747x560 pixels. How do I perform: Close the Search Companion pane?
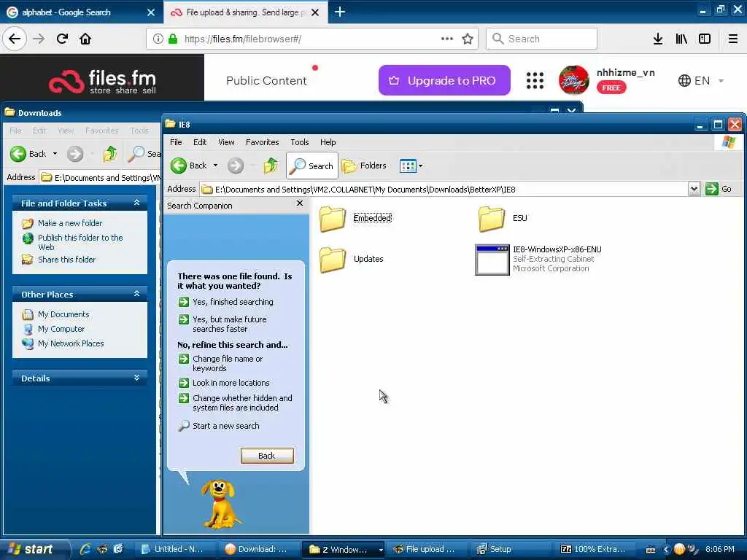pyautogui.click(x=300, y=203)
